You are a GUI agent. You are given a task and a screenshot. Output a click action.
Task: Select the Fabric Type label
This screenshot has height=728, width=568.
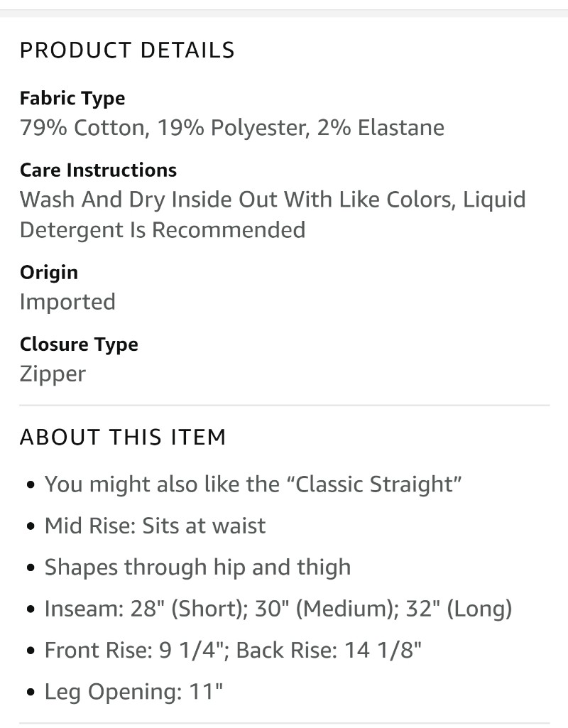point(72,99)
